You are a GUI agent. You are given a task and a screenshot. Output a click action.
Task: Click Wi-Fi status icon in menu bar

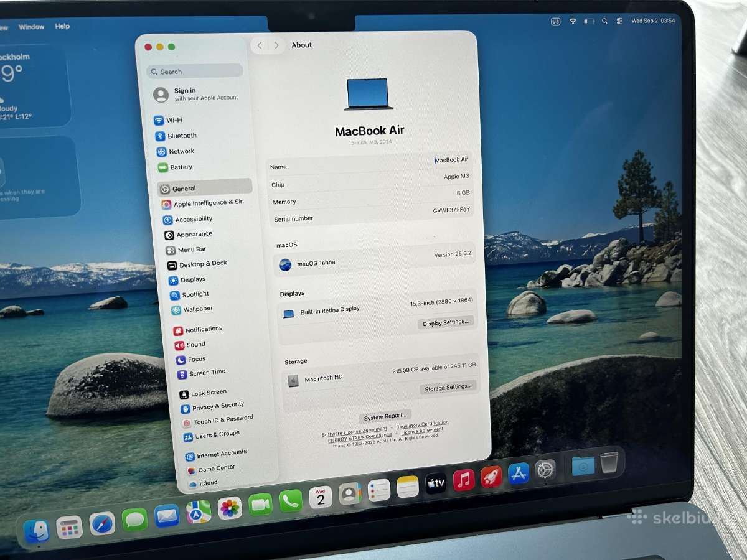573,21
